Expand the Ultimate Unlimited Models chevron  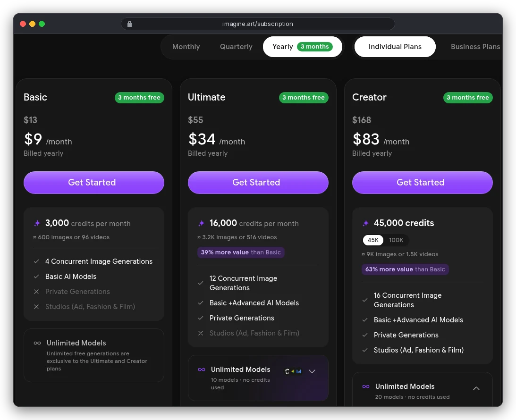point(312,371)
